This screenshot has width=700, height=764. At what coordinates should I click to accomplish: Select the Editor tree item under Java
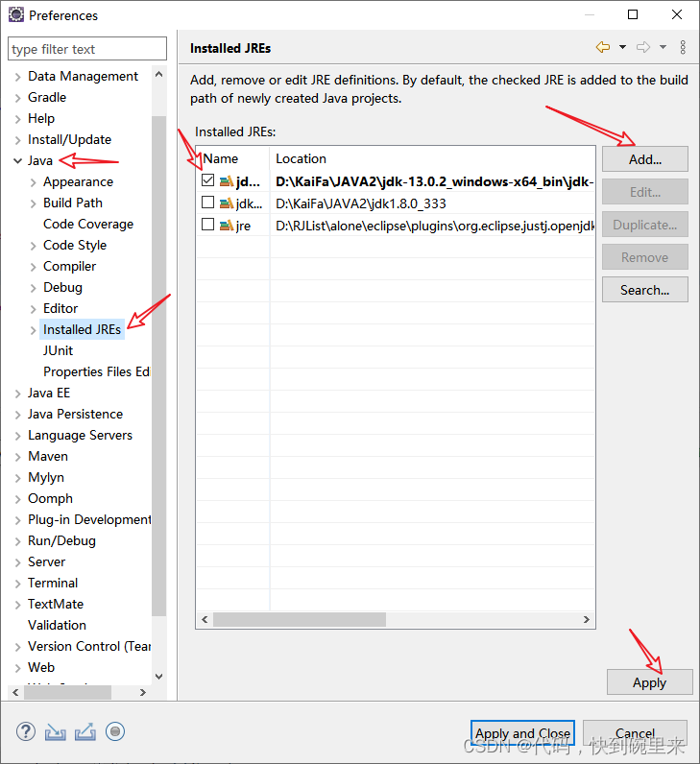click(60, 308)
